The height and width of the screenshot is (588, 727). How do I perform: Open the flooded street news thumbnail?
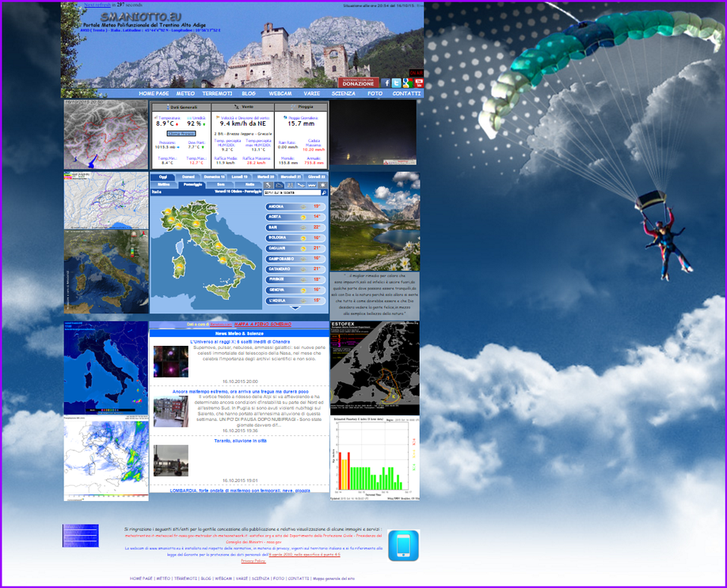[170, 412]
